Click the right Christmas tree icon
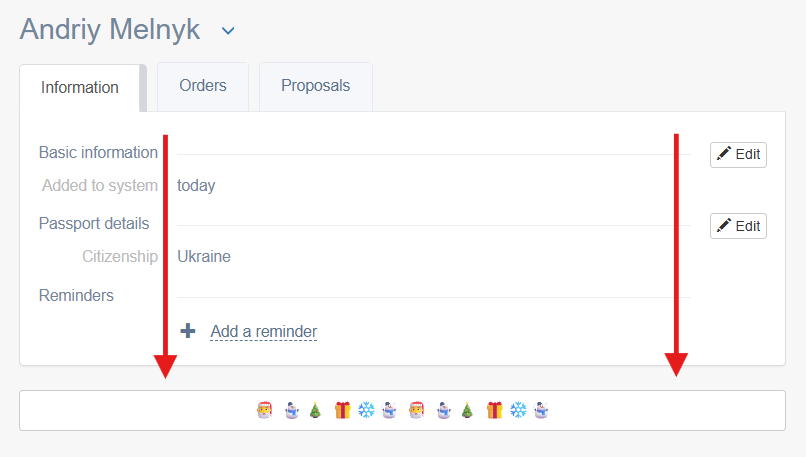 tap(467, 410)
